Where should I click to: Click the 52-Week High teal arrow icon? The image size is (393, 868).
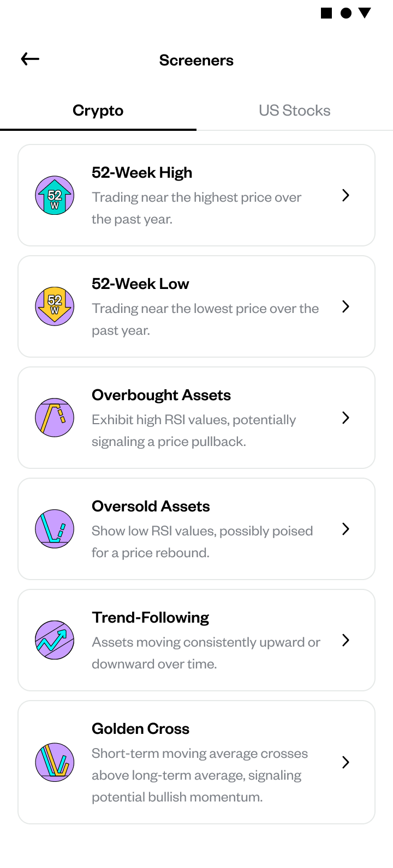[55, 195]
